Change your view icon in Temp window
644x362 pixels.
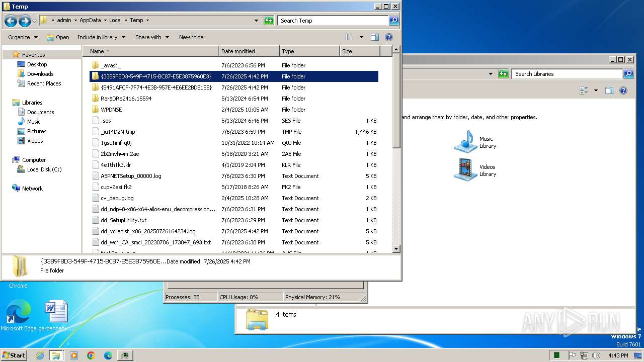coord(349,37)
